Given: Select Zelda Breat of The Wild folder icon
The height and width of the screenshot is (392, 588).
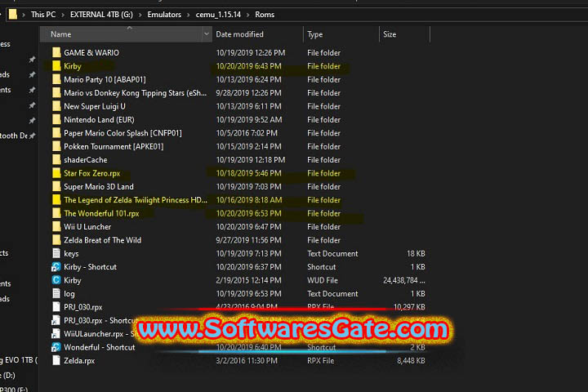Looking at the screenshot, I should (x=56, y=240).
